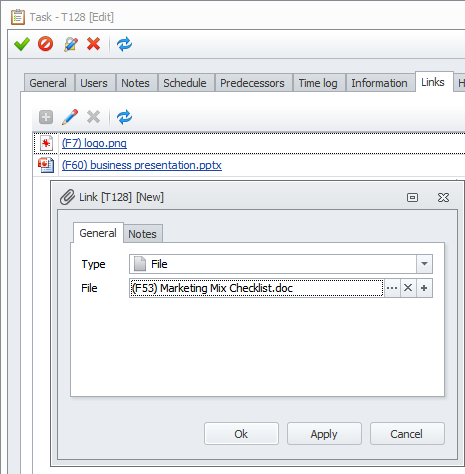Browse files with the ellipsis button

(x=392, y=288)
